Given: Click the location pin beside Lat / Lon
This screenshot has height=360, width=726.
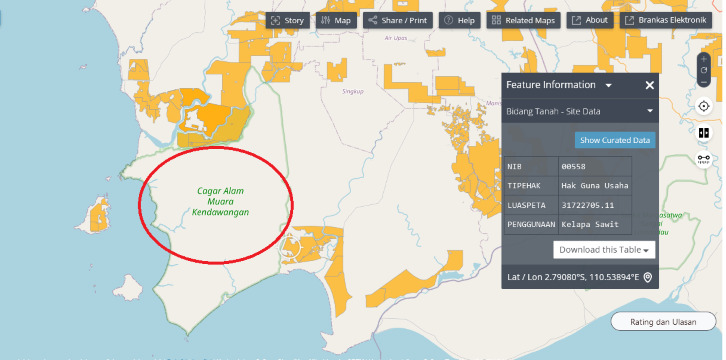Looking at the screenshot, I should (x=648, y=277).
